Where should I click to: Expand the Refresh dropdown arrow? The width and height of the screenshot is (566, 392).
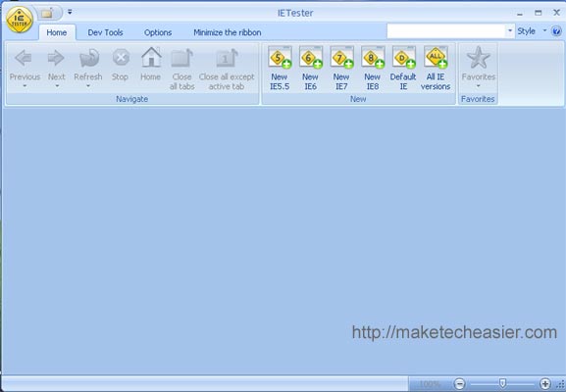click(x=88, y=86)
